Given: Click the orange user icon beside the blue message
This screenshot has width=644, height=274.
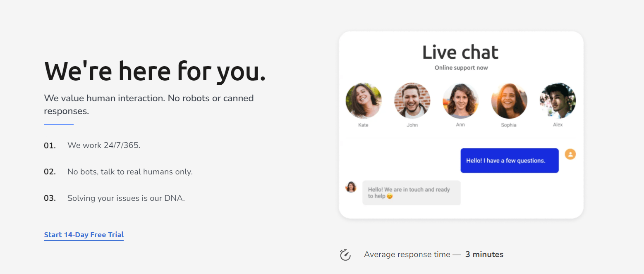Looking at the screenshot, I should (x=570, y=154).
